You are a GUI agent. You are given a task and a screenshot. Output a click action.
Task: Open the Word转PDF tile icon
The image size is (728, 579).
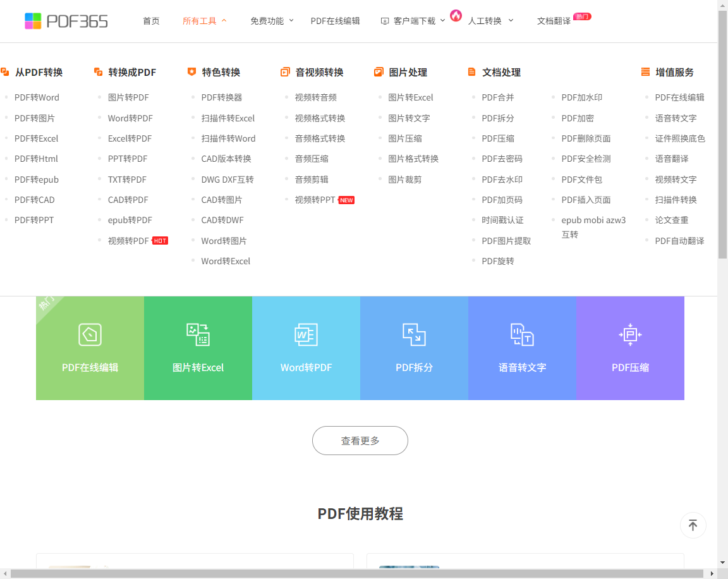coord(306,335)
